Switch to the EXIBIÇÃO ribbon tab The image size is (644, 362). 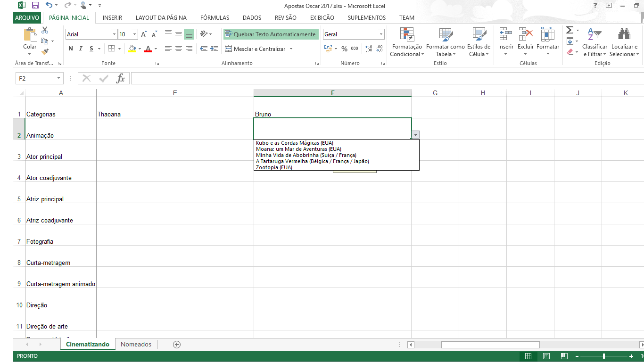pyautogui.click(x=322, y=17)
